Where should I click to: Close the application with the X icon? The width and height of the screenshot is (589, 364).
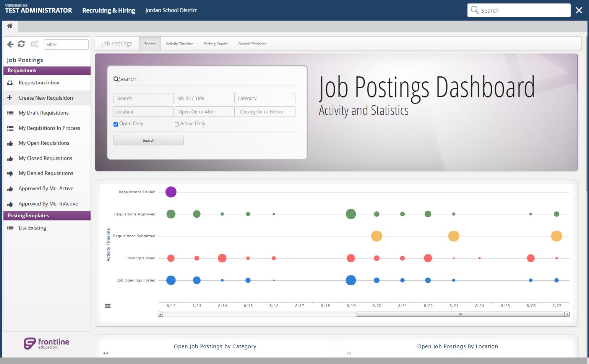579,10
